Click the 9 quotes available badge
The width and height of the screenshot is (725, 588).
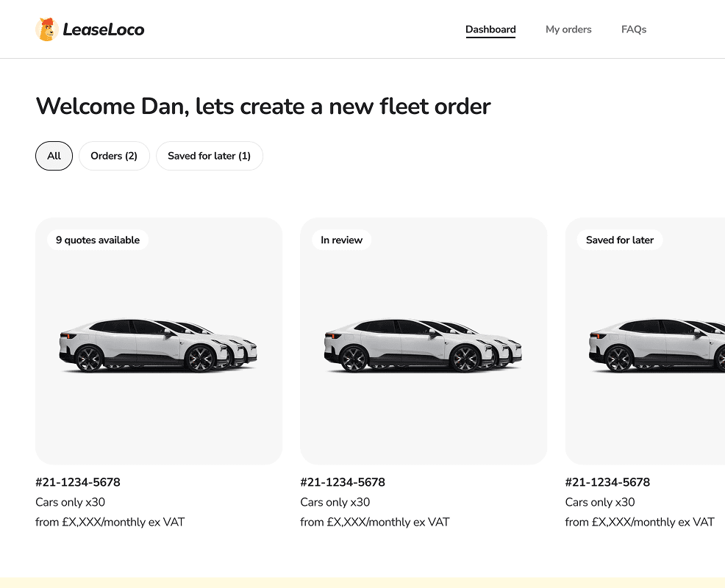[98, 240]
